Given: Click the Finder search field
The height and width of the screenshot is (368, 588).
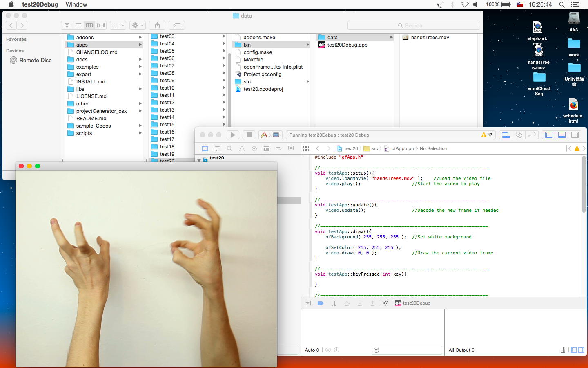Looking at the screenshot, I should (414, 25).
